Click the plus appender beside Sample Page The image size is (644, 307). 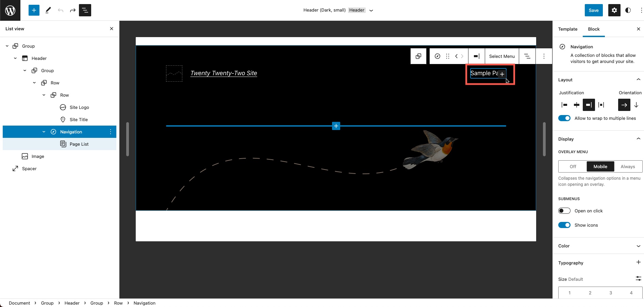[502, 74]
